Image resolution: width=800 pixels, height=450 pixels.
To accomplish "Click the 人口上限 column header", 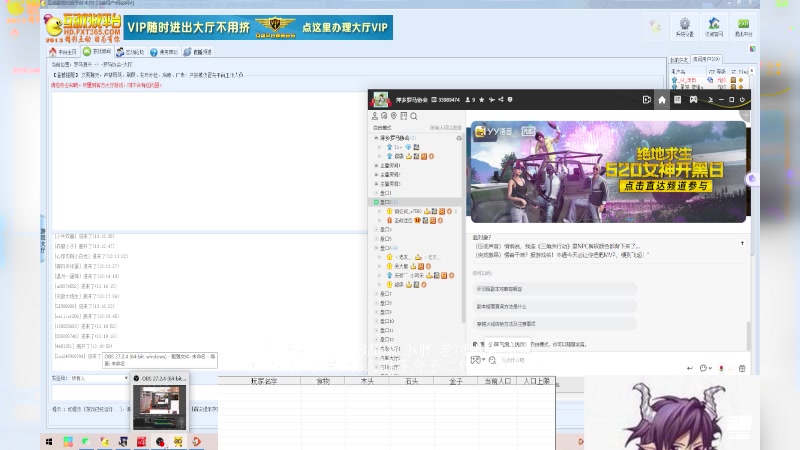I will coord(536,381).
